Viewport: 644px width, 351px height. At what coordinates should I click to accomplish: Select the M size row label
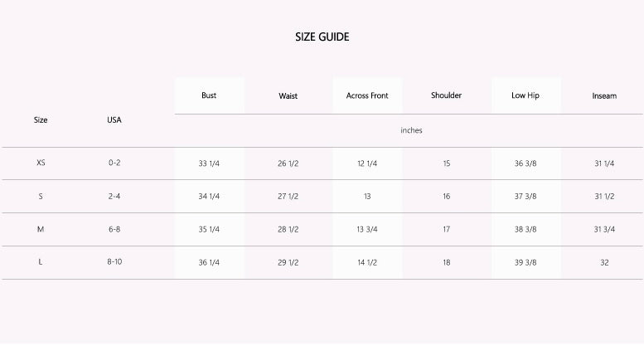point(41,229)
